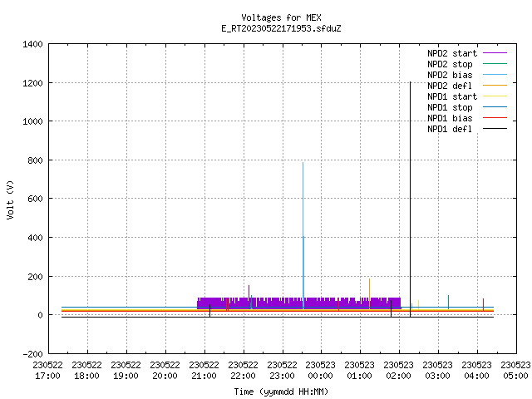532x399 pixels.
Task: Click the x-axis tick 230522 17:00
Action: (48, 371)
